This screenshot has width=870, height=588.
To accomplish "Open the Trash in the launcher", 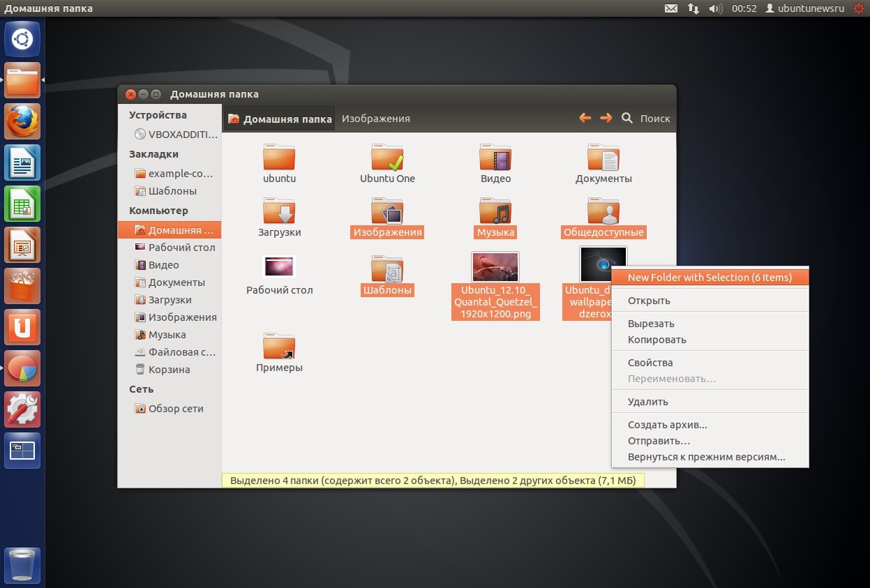I will pos(23,565).
